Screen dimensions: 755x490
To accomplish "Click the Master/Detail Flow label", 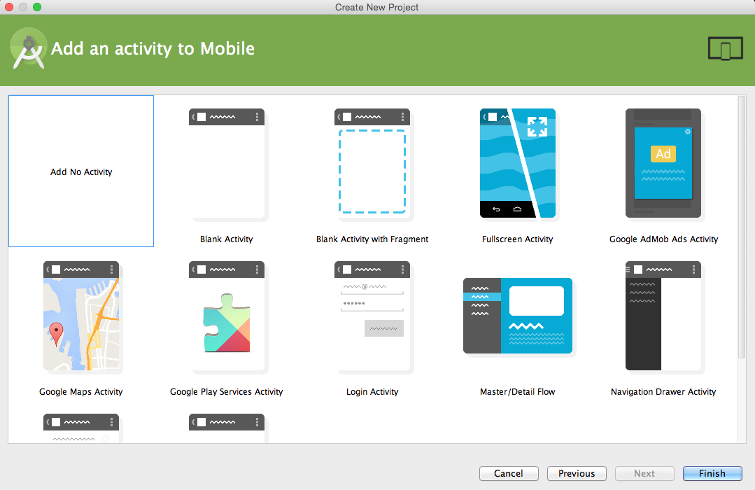I will tap(518, 392).
